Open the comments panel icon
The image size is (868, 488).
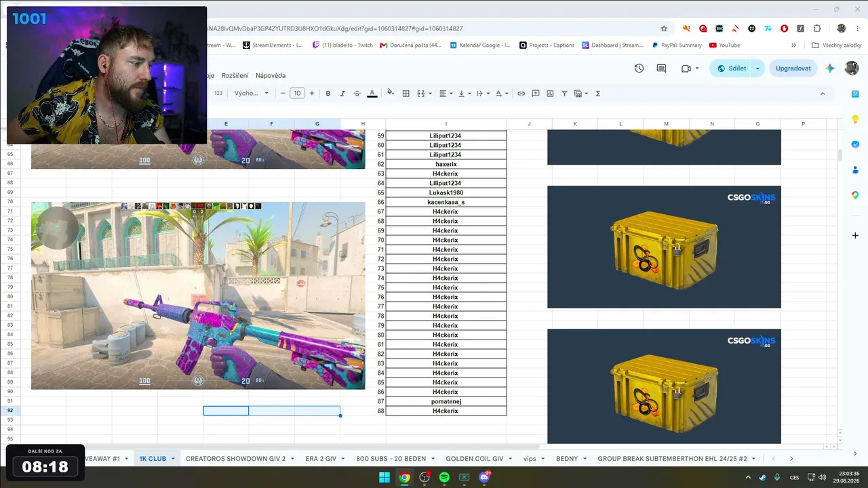tap(661, 68)
